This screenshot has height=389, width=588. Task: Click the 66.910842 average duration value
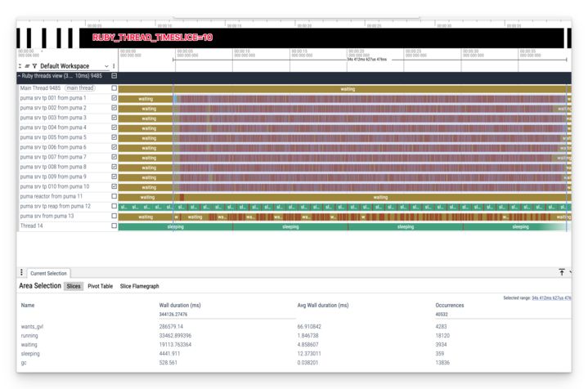click(309, 326)
